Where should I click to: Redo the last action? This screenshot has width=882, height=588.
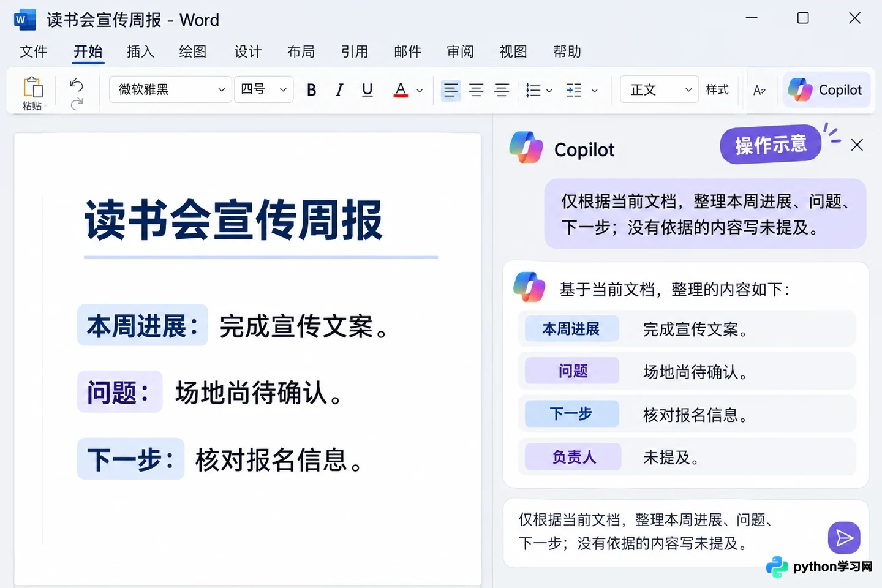point(77,104)
